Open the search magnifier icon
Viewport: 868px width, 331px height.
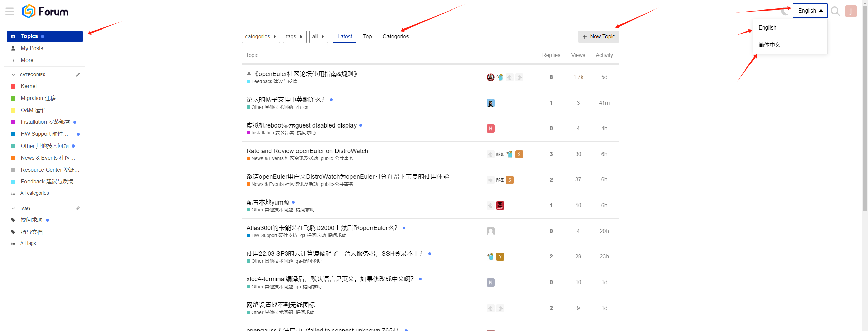coord(835,11)
